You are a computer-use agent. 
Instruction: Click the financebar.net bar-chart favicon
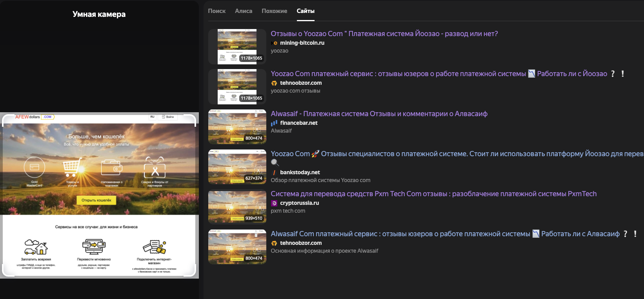[274, 123]
